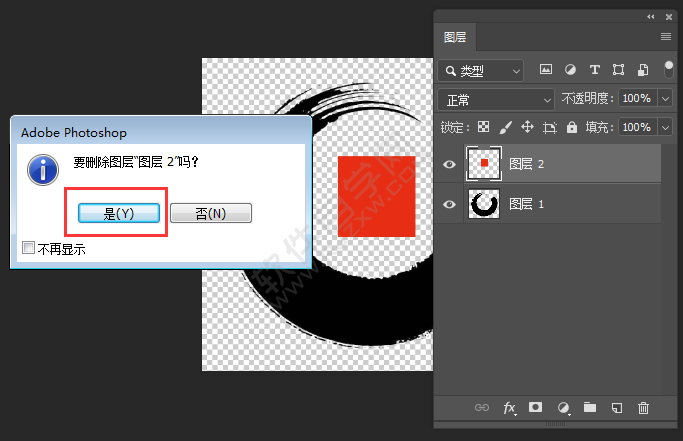Click the 锁定 label
This screenshot has width=683, height=441.
[455, 127]
